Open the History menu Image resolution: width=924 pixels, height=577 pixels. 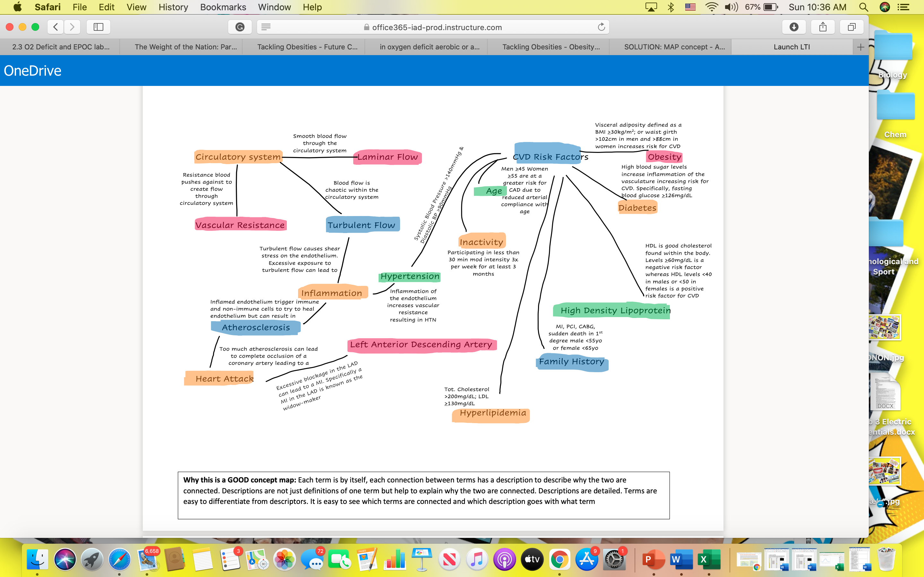tap(173, 7)
